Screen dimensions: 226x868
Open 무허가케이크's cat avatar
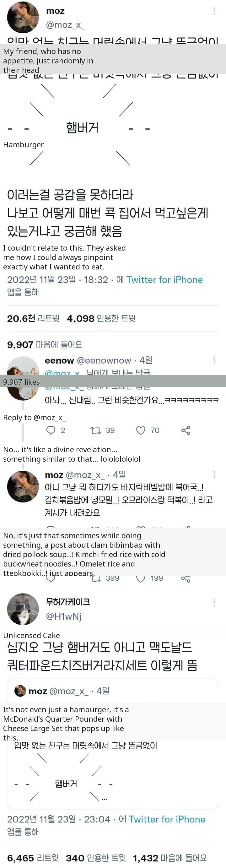23,609
